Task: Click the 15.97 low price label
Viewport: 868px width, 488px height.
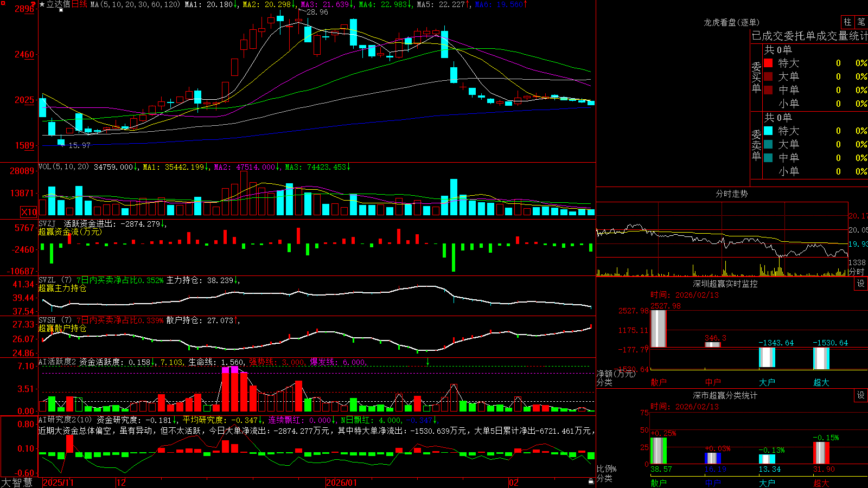Action: point(79,145)
